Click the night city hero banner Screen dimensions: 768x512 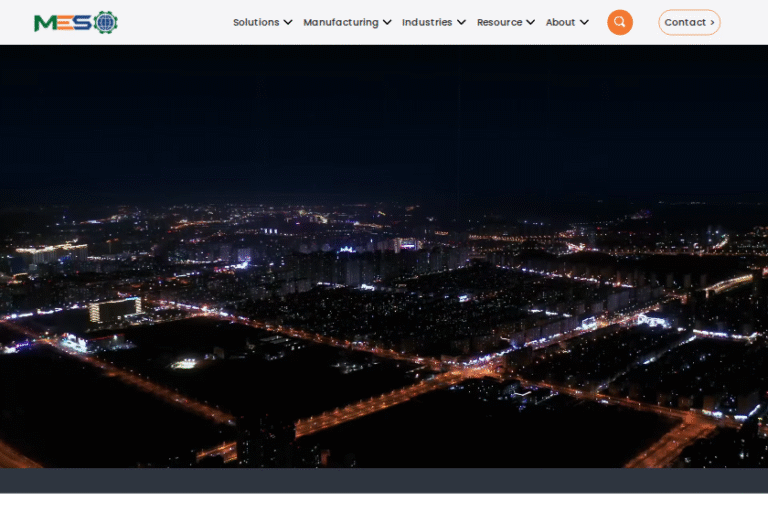click(384, 300)
